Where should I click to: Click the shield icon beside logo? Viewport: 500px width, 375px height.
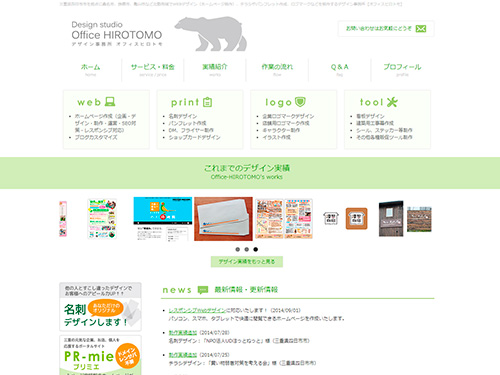(300, 102)
